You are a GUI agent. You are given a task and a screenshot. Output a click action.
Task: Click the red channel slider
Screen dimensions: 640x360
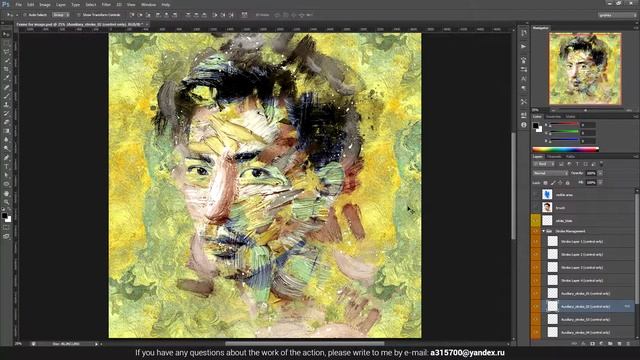point(564,124)
